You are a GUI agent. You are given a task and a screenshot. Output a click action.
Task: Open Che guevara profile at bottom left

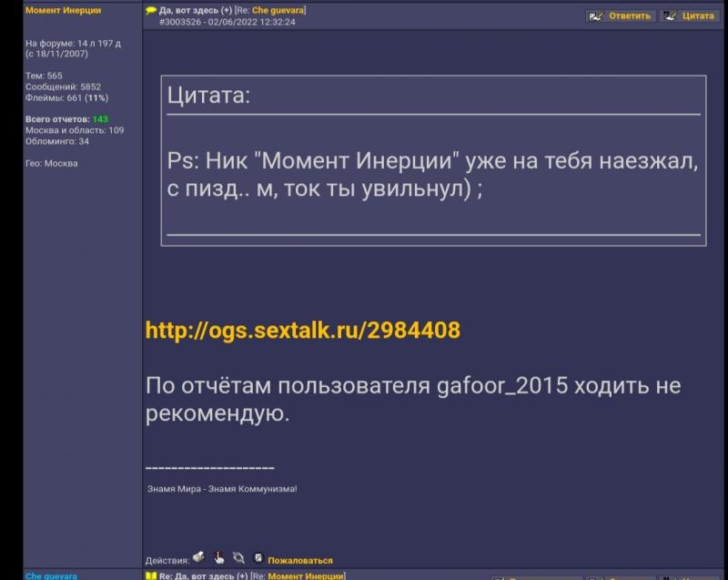(x=51, y=575)
